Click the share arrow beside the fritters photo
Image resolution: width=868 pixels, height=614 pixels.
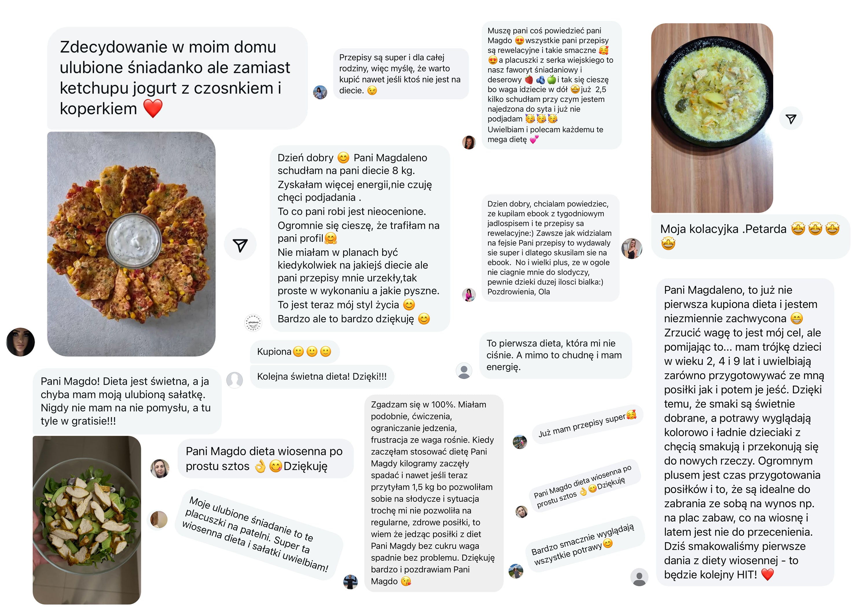(240, 245)
